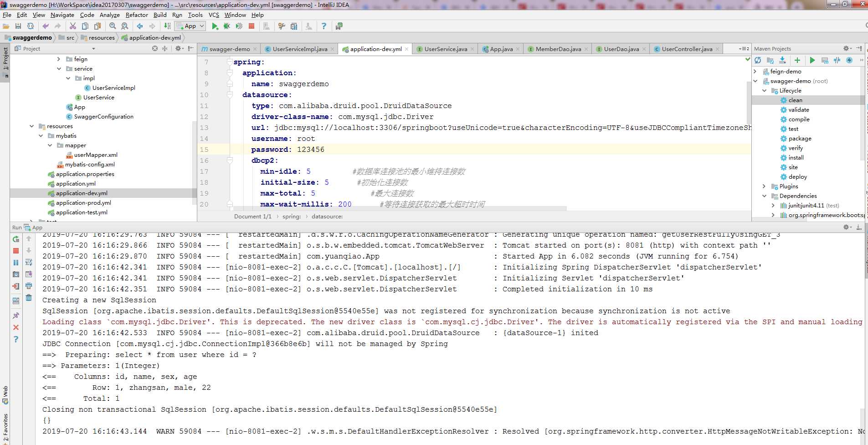This screenshot has width=868, height=445.
Task: Select the install lifecycle goal
Action: [x=796, y=158]
